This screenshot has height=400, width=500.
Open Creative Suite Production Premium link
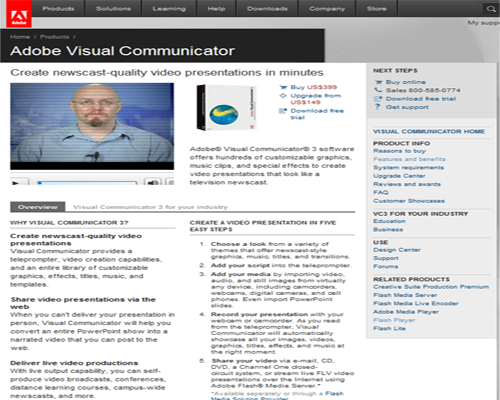click(x=431, y=287)
